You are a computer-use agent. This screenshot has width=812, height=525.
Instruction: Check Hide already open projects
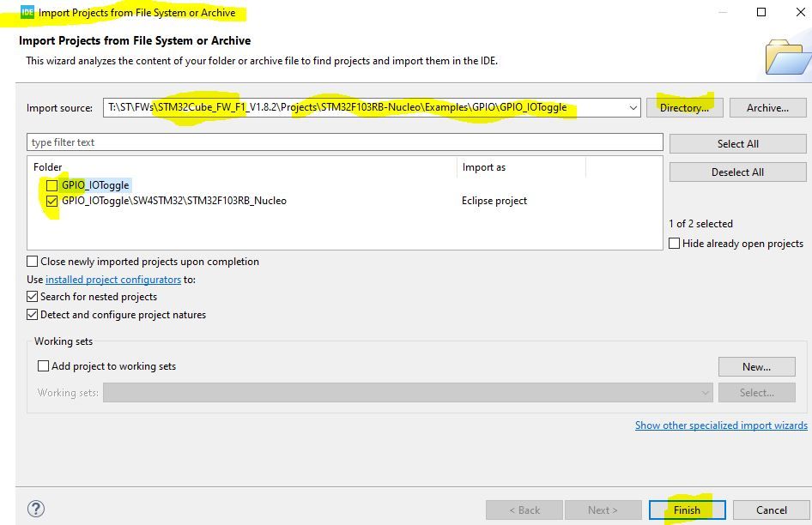coord(675,244)
